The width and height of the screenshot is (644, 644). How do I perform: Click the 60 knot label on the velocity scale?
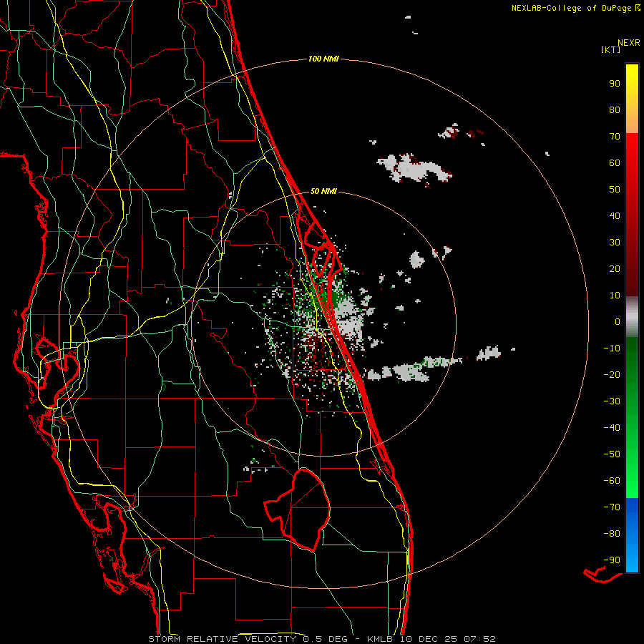(615, 162)
